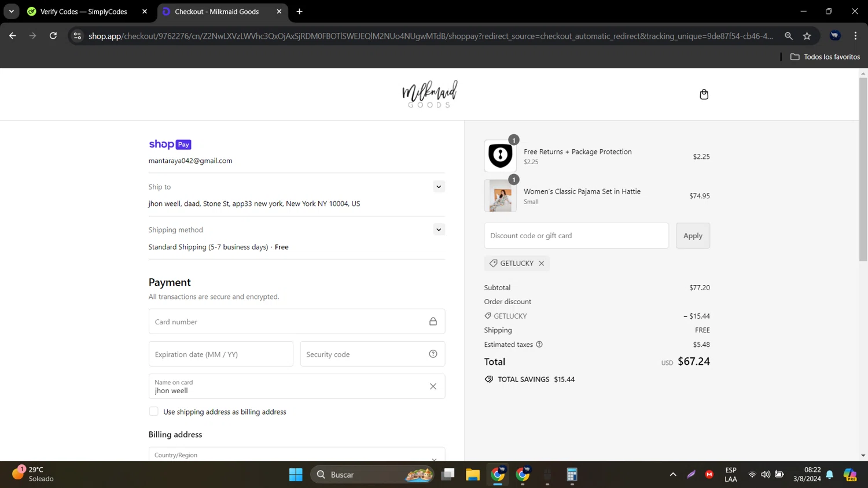Click the taskbar Buscar search box
Screen dimensions: 868x488
(x=373, y=475)
